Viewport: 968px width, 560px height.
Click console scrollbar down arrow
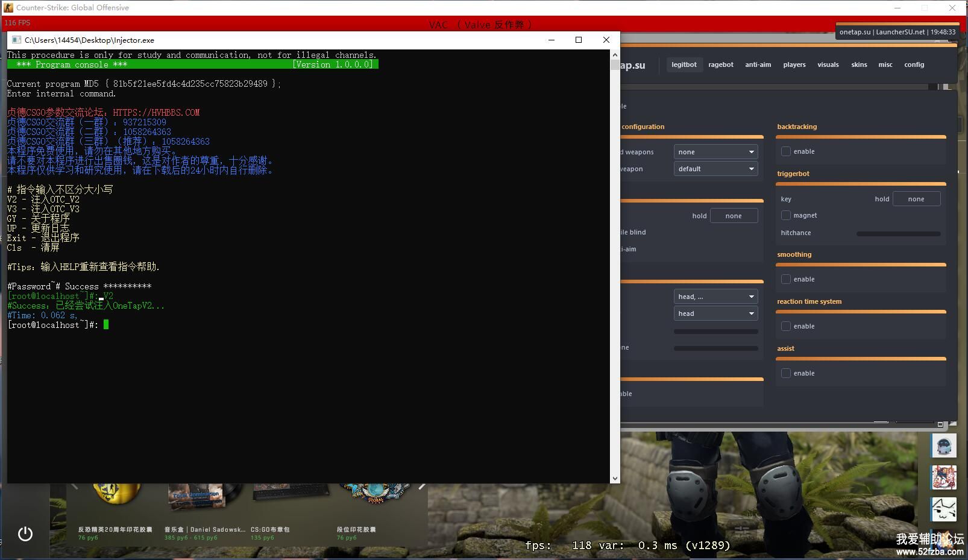615,478
